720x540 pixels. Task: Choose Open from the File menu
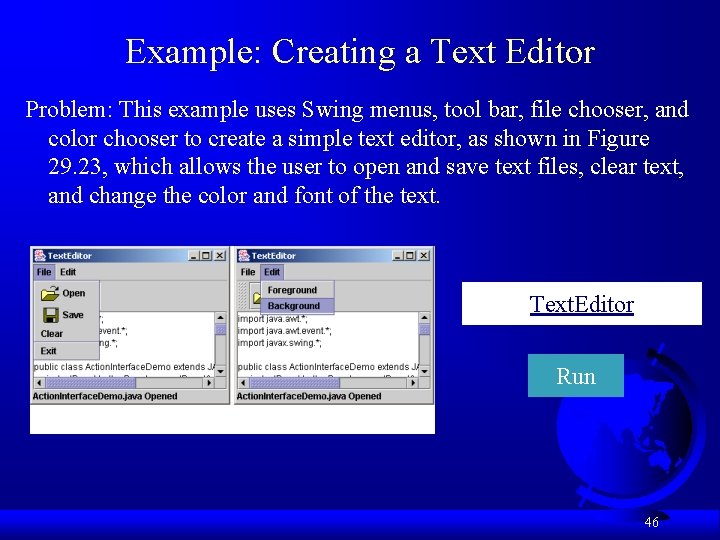click(x=67, y=293)
